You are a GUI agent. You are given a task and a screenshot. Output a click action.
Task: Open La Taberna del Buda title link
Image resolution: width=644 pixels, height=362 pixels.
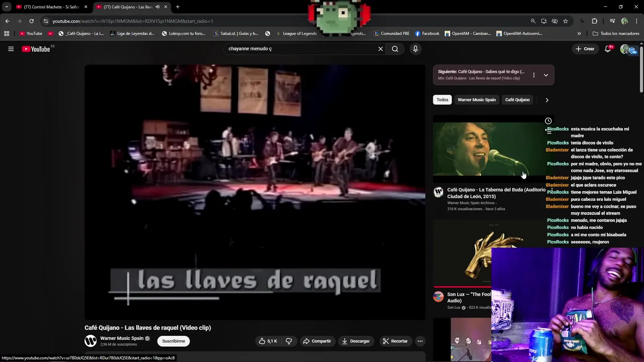click(496, 193)
